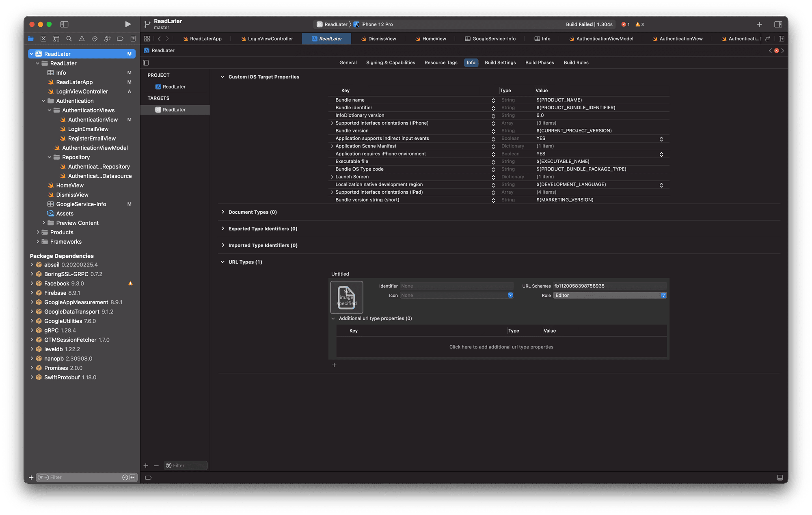The height and width of the screenshot is (515, 812).
Task: Open the Source Control navigator
Action: pyautogui.click(x=43, y=39)
